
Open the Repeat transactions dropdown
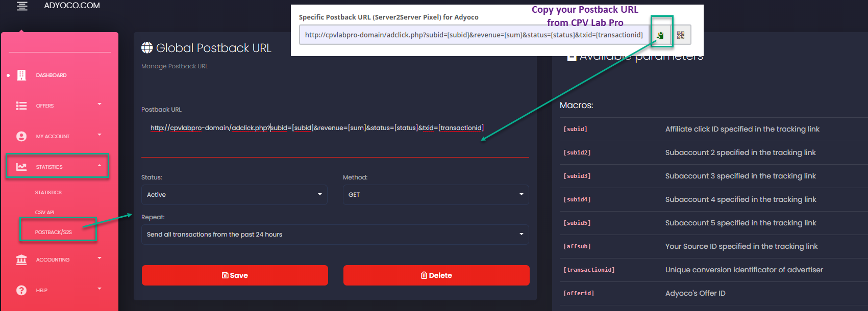[335, 235]
